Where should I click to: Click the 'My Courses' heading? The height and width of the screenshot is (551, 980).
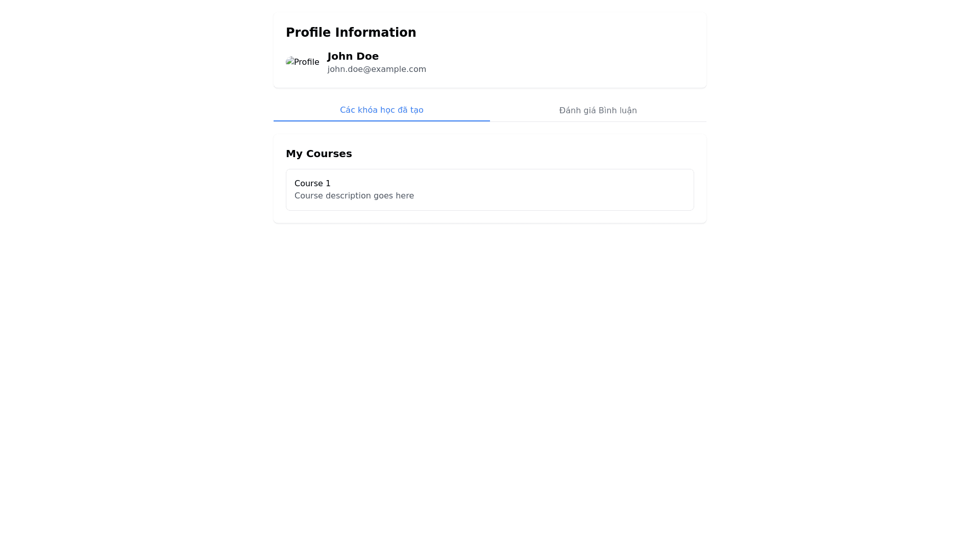[318, 154]
